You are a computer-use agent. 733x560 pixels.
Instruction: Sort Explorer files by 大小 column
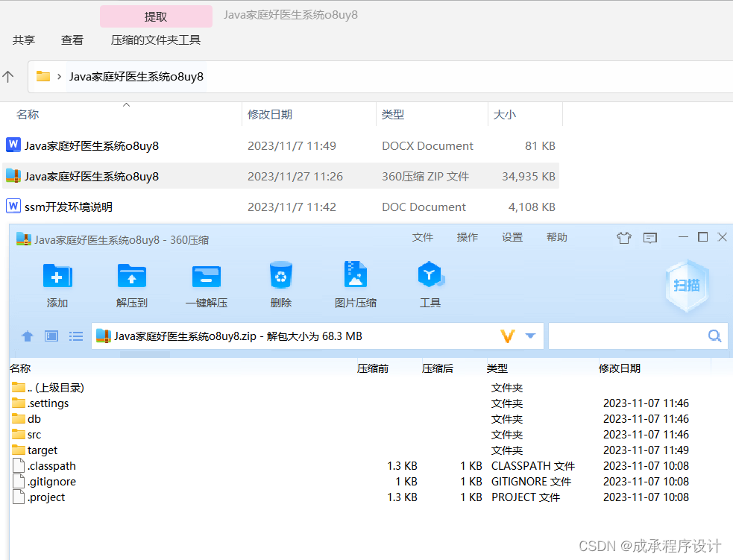point(505,115)
